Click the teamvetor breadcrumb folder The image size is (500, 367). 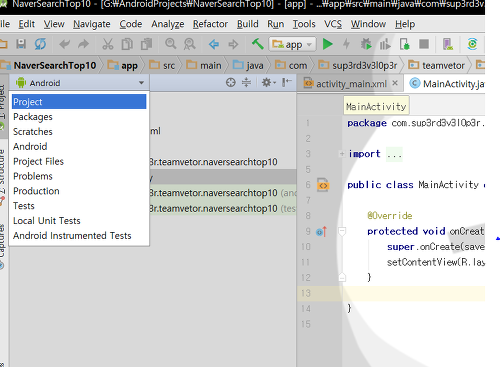pyautogui.click(x=436, y=65)
